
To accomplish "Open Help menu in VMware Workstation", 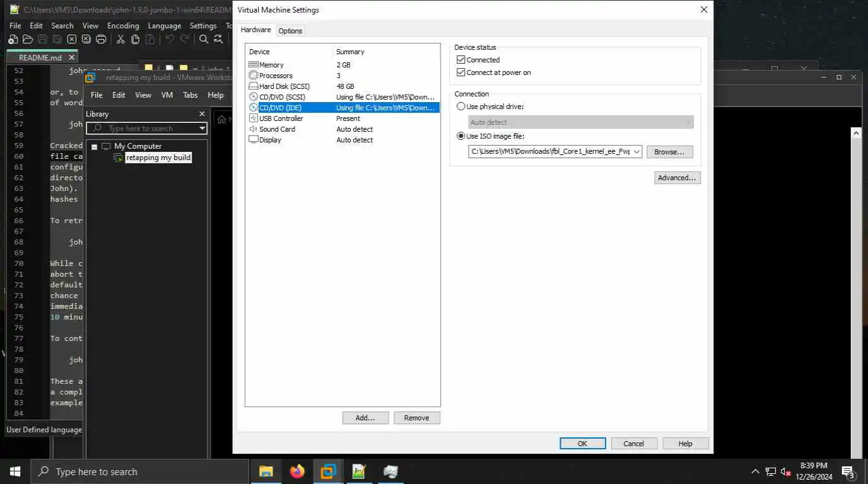I will tap(216, 95).
